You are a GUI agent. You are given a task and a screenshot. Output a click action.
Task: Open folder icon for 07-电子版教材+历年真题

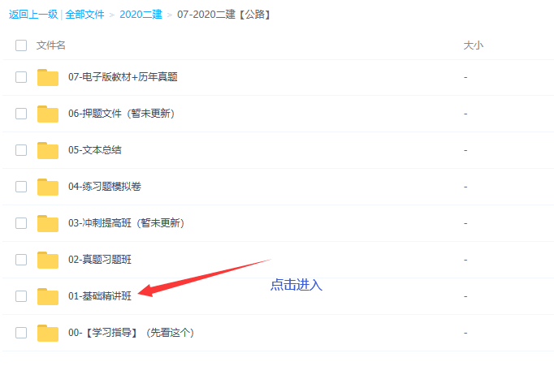tap(48, 77)
